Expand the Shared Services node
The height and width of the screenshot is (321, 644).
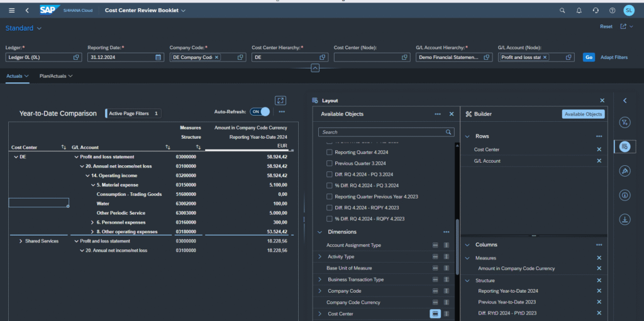21,241
